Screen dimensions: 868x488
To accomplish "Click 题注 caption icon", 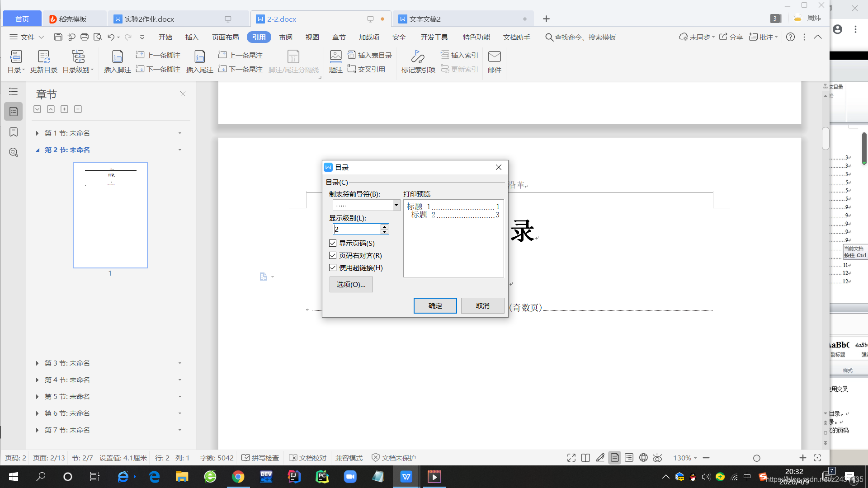I will (x=336, y=62).
